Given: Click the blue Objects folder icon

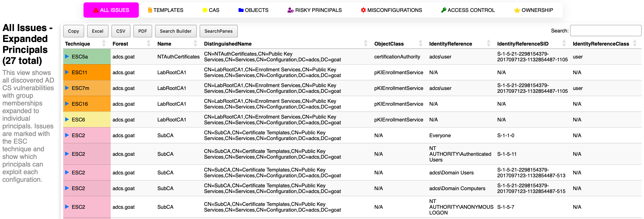Looking at the screenshot, I should click(241, 10).
